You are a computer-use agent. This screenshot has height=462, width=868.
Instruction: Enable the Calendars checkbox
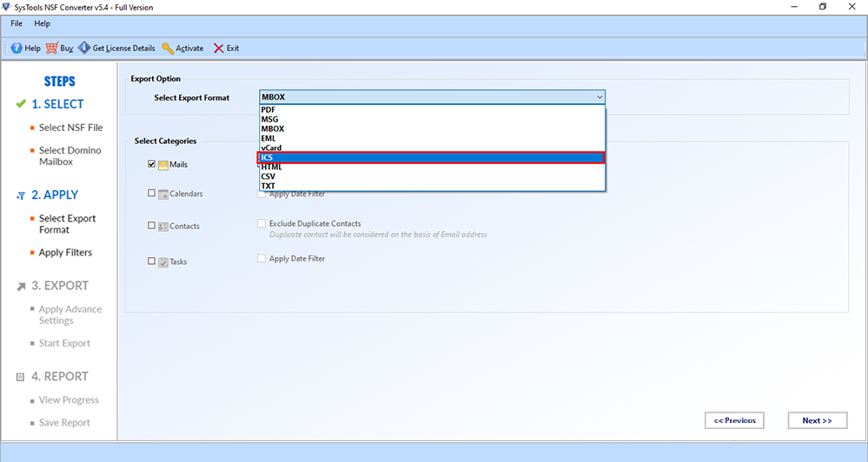click(x=152, y=193)
